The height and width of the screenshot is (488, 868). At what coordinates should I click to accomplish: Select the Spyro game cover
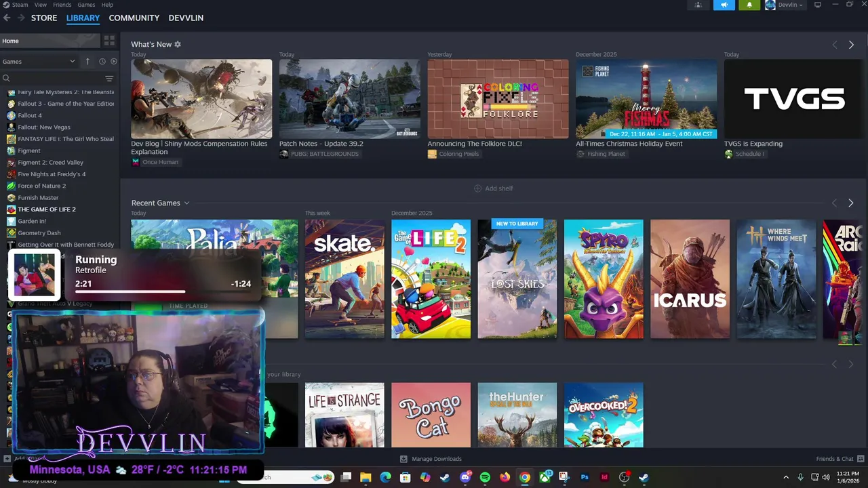coord(604,279)
